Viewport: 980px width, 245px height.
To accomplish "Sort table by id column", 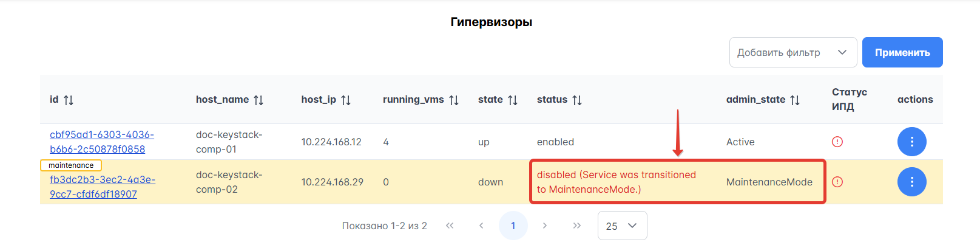I will [x=69, y=100].
